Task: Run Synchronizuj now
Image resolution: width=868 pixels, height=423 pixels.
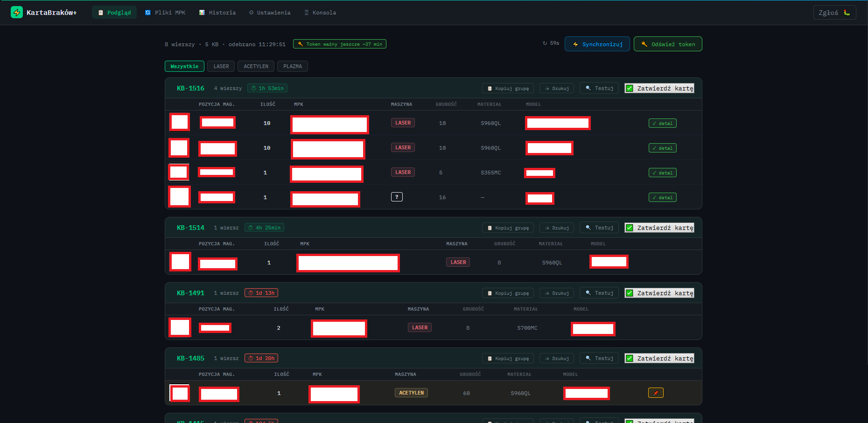Action: point(597,44)
